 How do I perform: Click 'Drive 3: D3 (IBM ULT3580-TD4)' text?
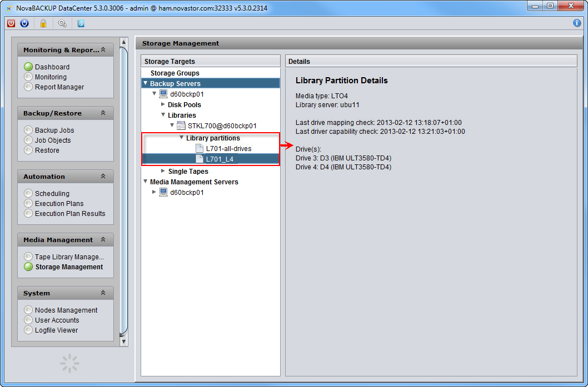[343, 158]
